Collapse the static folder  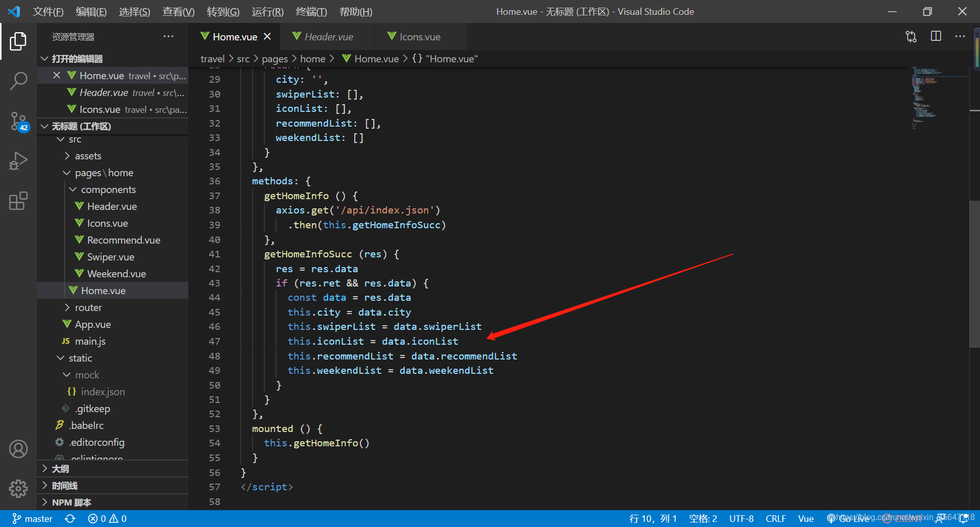click(112, 358)
